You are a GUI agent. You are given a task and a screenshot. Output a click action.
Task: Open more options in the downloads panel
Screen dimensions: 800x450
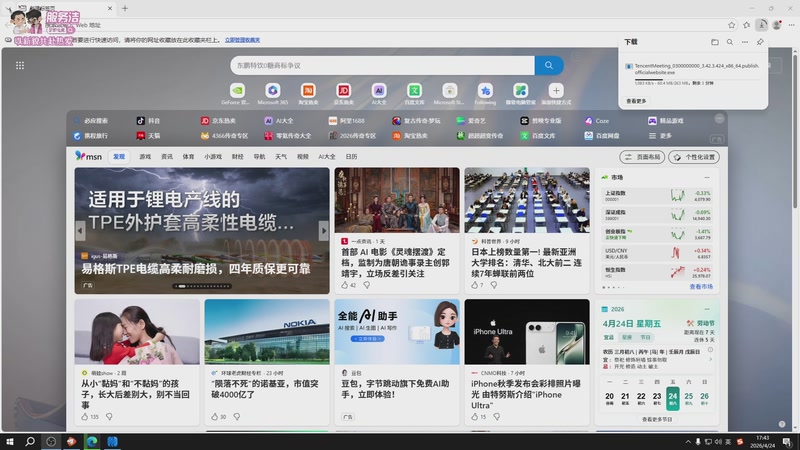[745, 42]
